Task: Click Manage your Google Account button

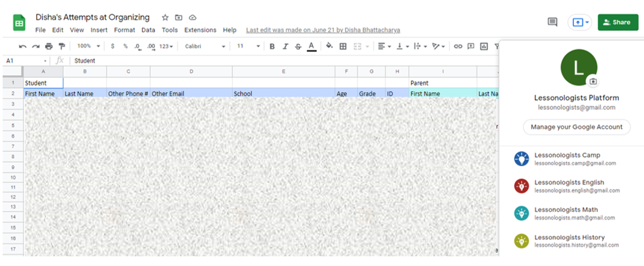Action: (577, 127)
